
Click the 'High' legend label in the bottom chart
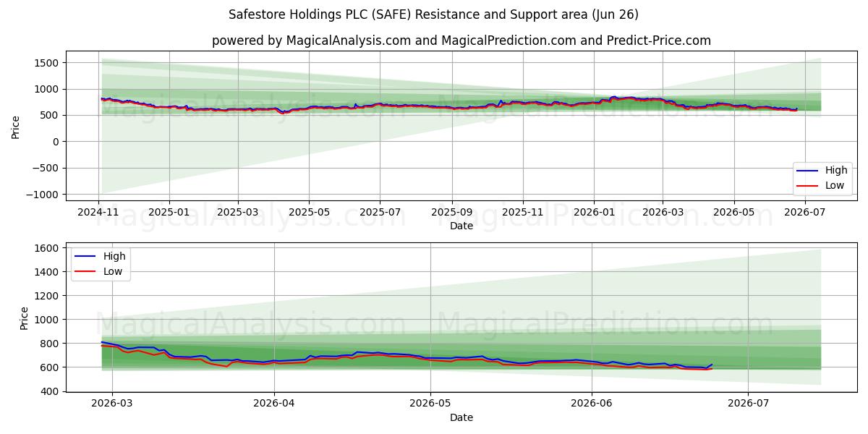[114, 256]
